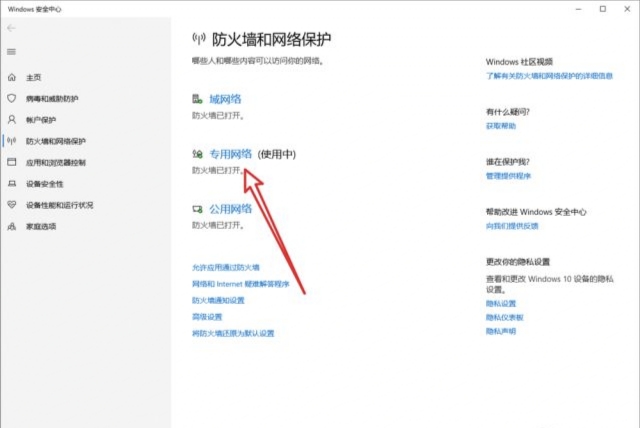This screenshot has height=428, width=640.
Task: Click the device performance heart icon
Action: [x=12, y=205]
